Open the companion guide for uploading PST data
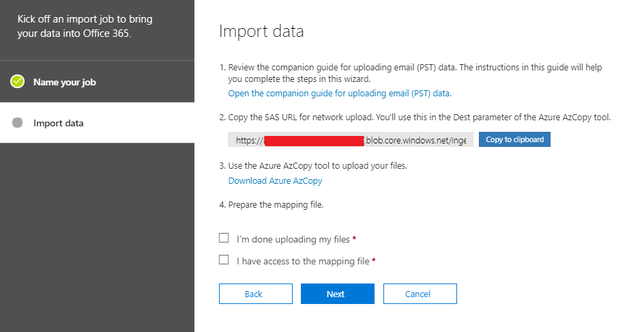Viewport: 644px width, 332px height. click(x=340, y=93)
